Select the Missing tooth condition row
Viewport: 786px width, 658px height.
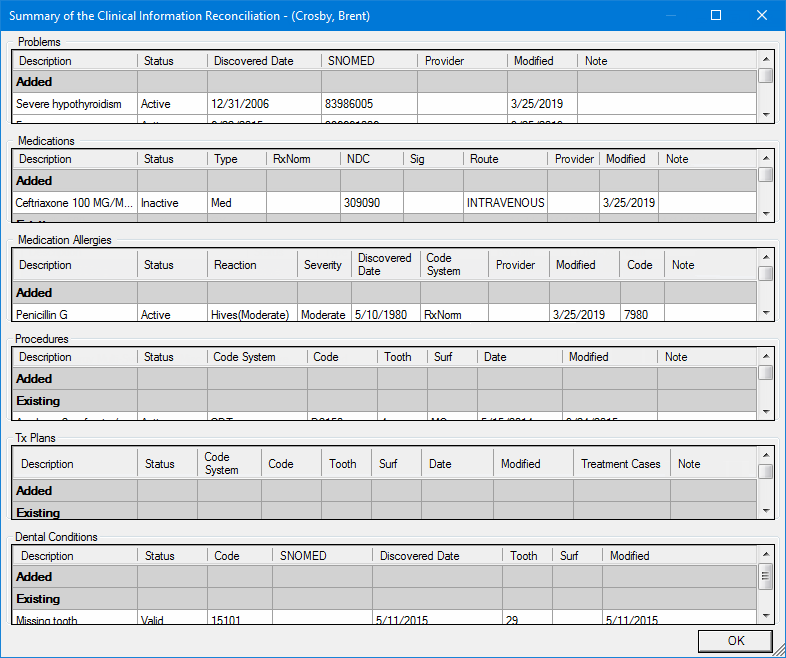click(x=384, y=618)
